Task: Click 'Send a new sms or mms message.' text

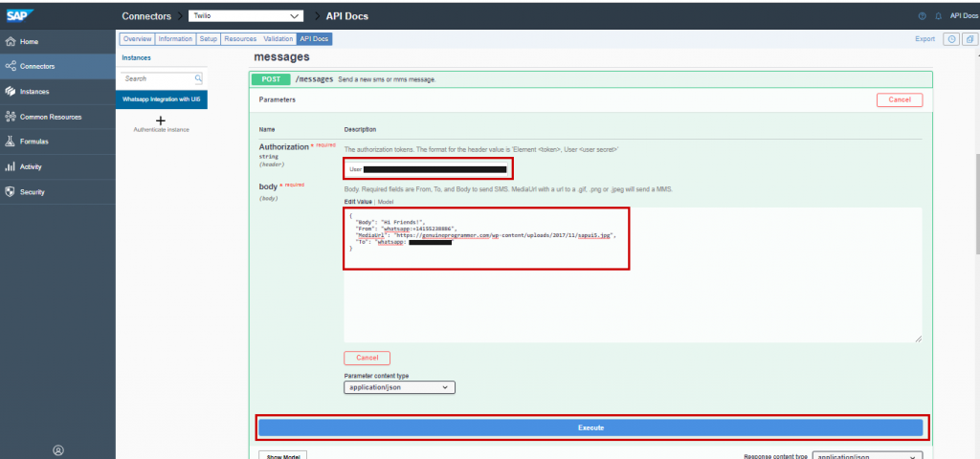Action: pyautogui.click(x=387, y=80)
